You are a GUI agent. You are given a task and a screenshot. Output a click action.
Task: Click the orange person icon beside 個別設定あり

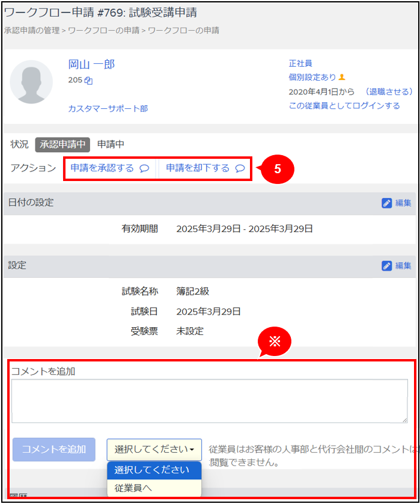click(x=342, y=77)
